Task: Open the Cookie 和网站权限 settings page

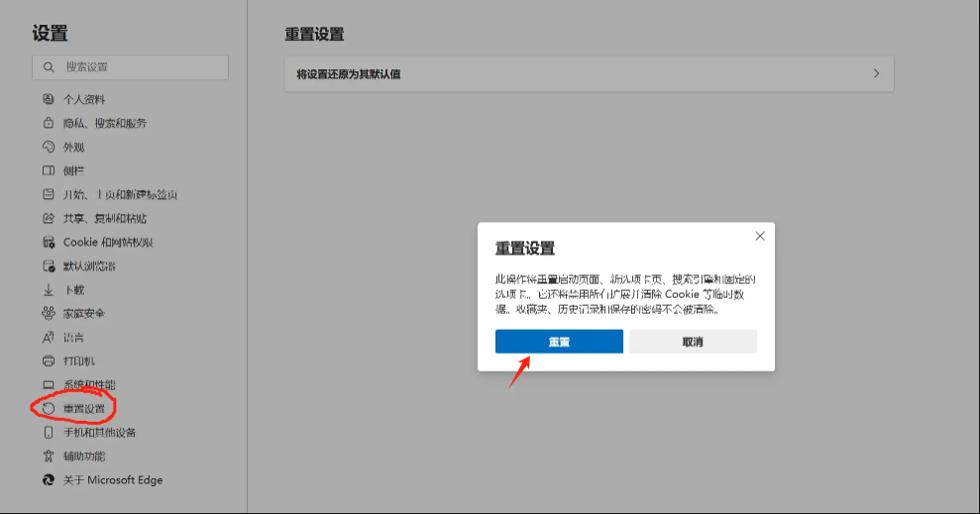Action: click(108, 242)
